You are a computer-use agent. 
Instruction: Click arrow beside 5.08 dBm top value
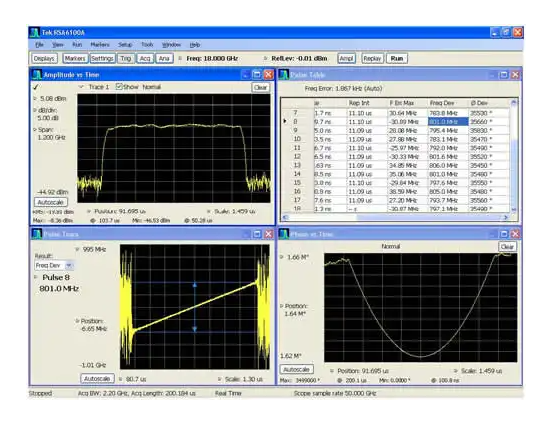point(35,98)
